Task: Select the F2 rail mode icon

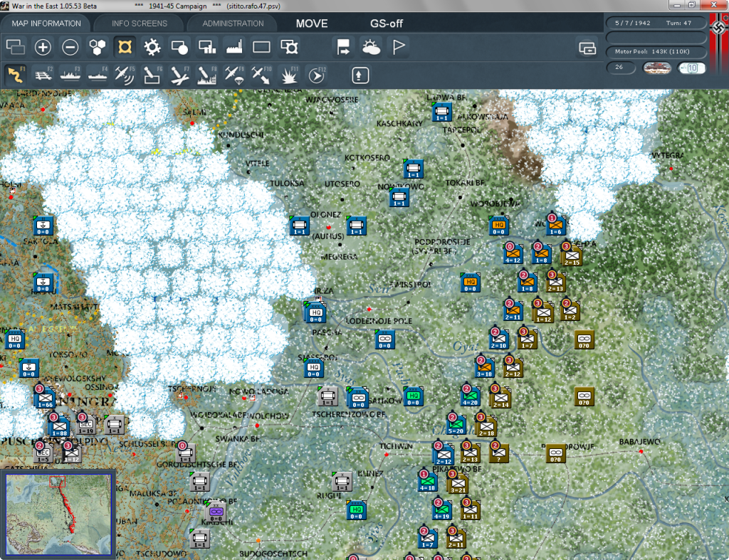Action: coord(43,75)
